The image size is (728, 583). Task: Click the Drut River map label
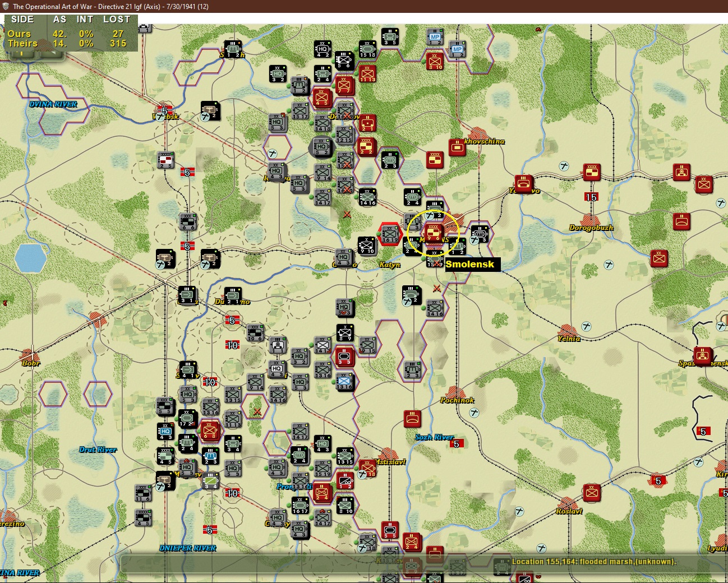click(x=98, y=450)
